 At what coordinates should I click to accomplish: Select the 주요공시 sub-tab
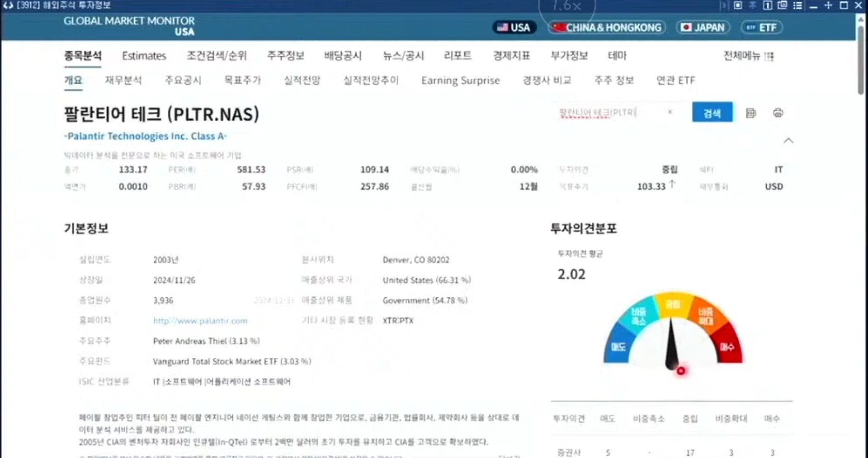183,80
